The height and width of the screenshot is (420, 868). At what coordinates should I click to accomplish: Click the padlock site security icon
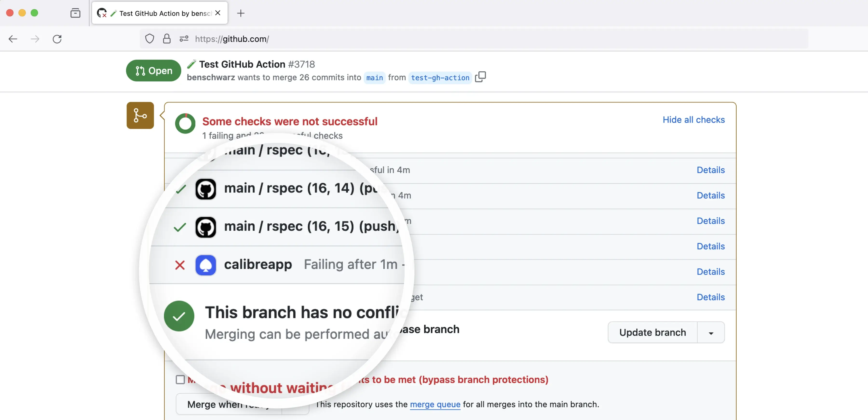point(167,39)
